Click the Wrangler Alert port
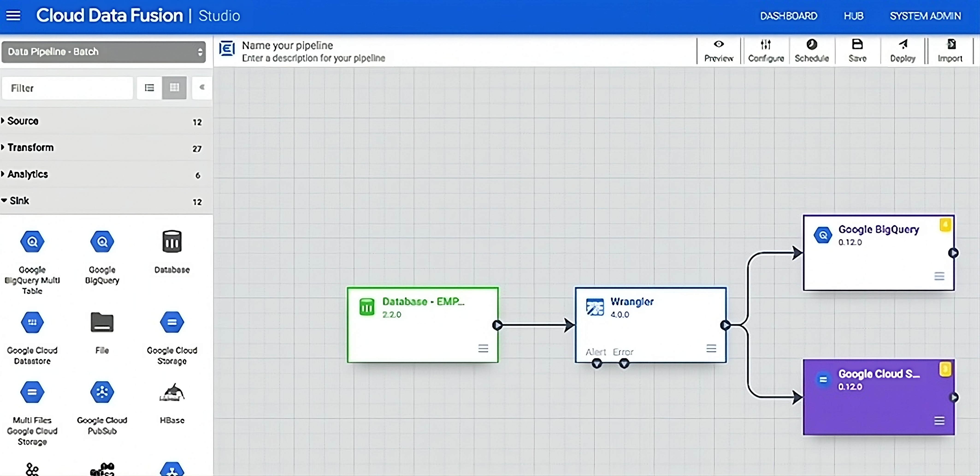This screenshot has width=980, height=476. [597, 364]
